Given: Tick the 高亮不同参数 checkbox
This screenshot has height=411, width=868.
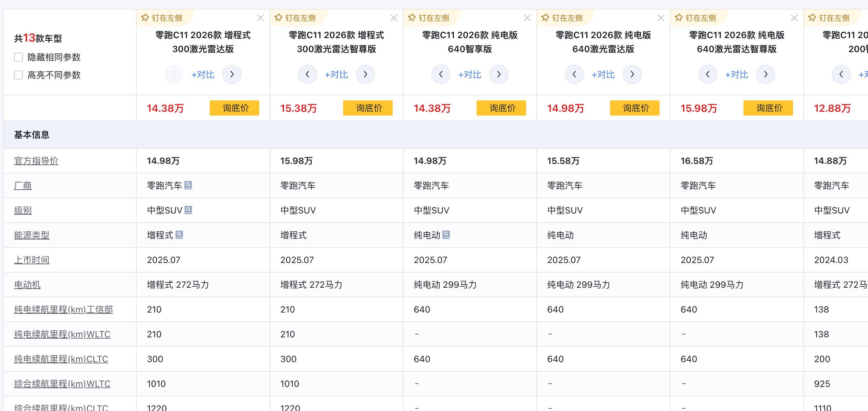Looking at the screenshot, I should pos(18,75).
